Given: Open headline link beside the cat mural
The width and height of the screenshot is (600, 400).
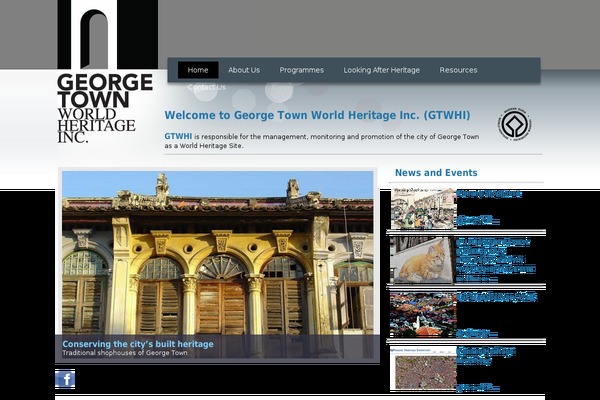Looking at the screenshot, I should tap(496, 256).
